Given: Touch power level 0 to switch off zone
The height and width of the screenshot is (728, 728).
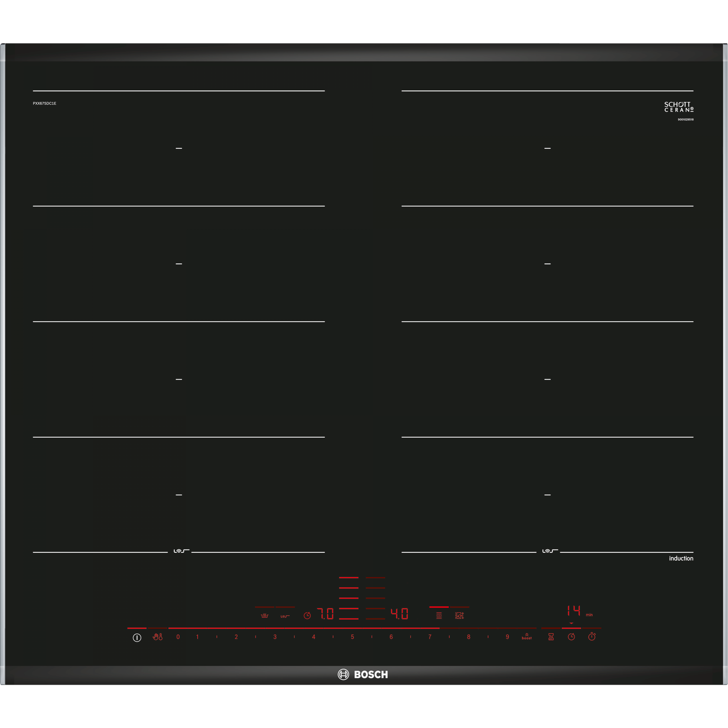Looking at the screenshot, I should pos(178,637).
